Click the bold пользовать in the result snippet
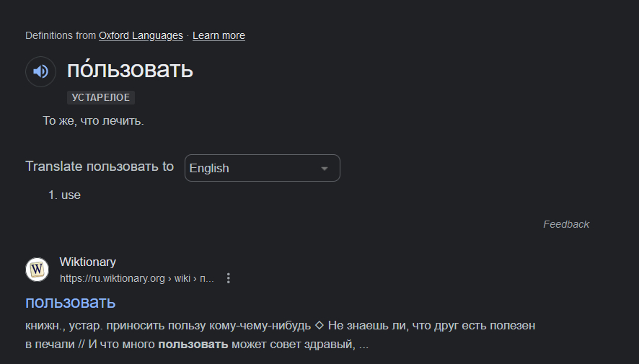 click(x=193, y=345)
